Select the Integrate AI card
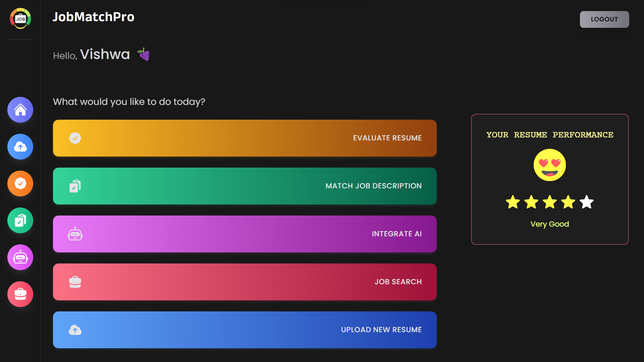 click(245, 234)
